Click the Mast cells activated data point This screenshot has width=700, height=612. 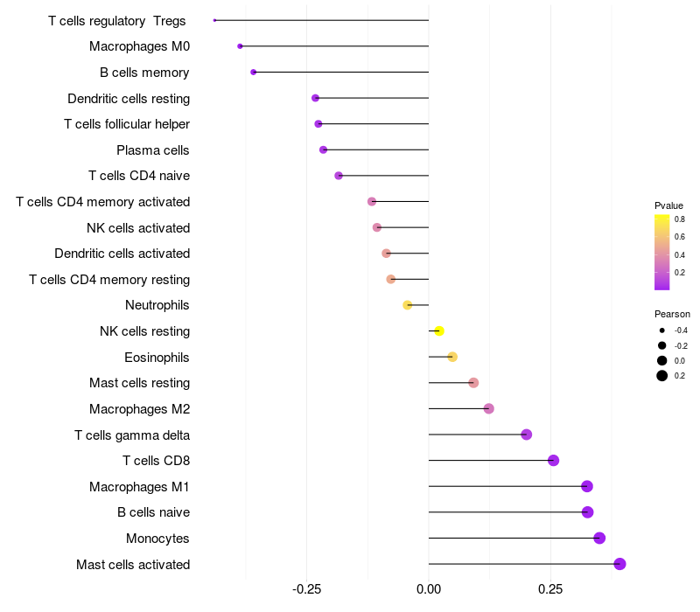click(619, 564)
